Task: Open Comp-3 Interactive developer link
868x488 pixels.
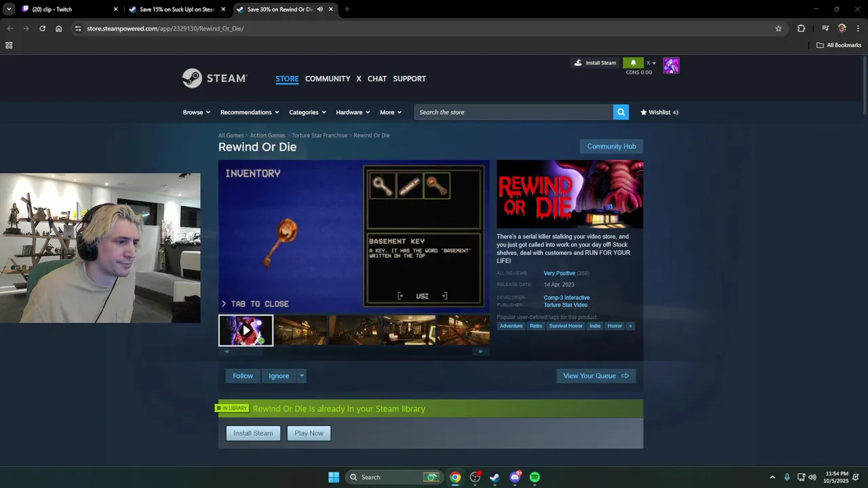Action: pos(566,298)
